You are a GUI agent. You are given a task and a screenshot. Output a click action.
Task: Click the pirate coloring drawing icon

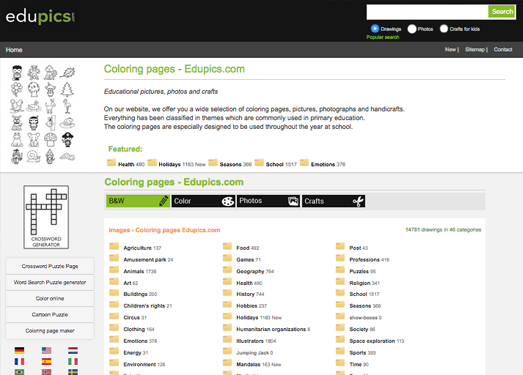point(68,139)
